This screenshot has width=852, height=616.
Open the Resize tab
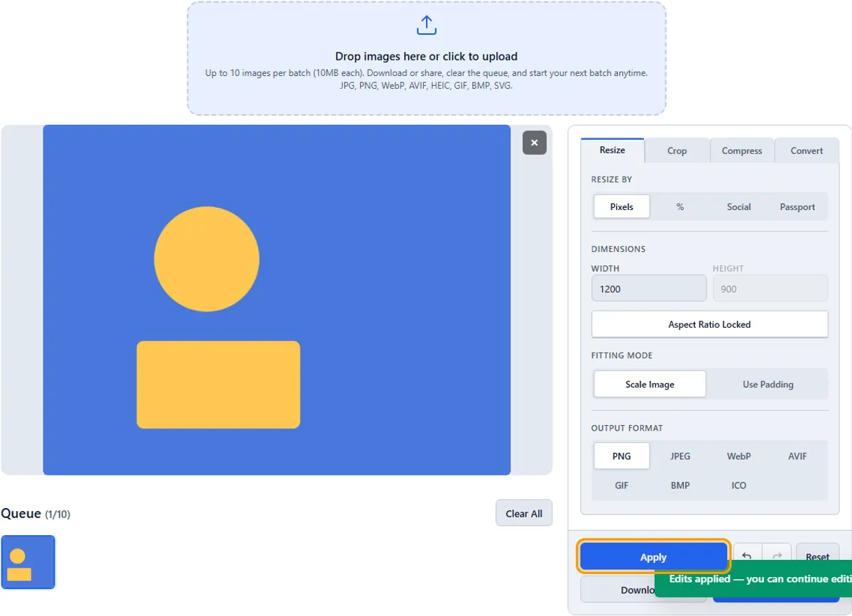point(612,150)
